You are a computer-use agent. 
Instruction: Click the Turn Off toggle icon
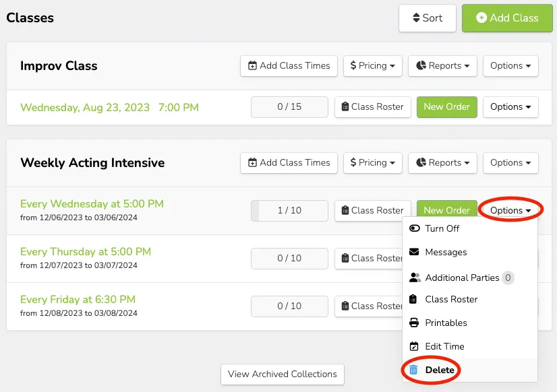pos(415,228)
